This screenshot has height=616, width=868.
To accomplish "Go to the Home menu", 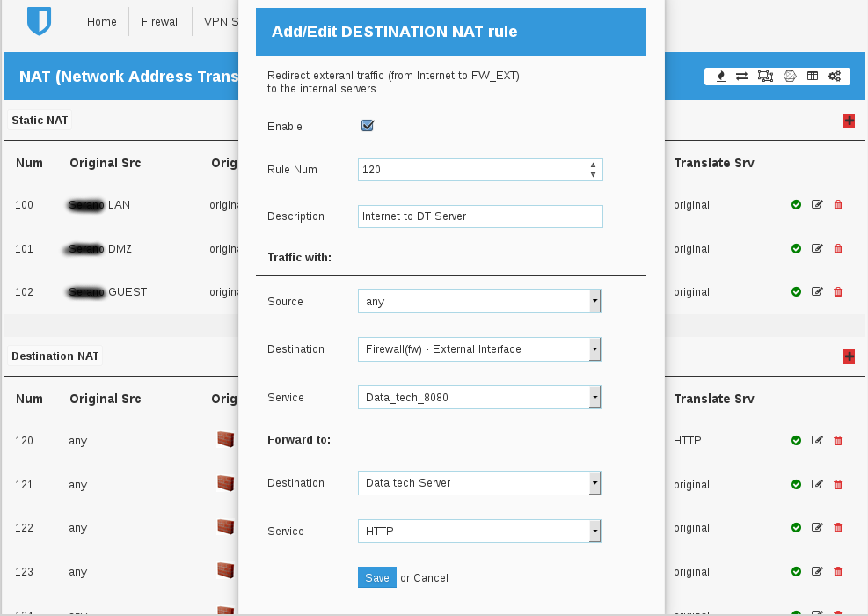I will tap(102, 22).
